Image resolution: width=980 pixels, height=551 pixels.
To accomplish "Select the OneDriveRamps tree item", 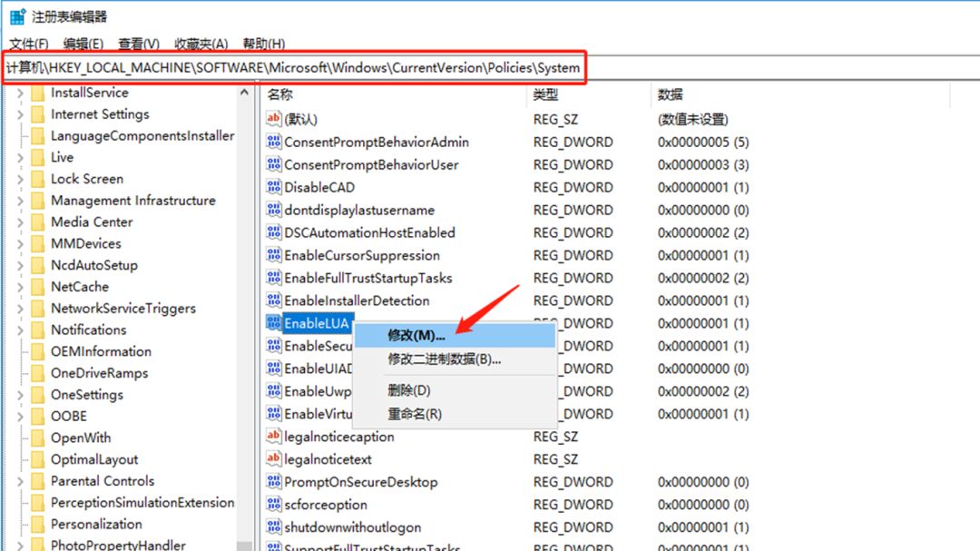I will click(x=100, y=373).
